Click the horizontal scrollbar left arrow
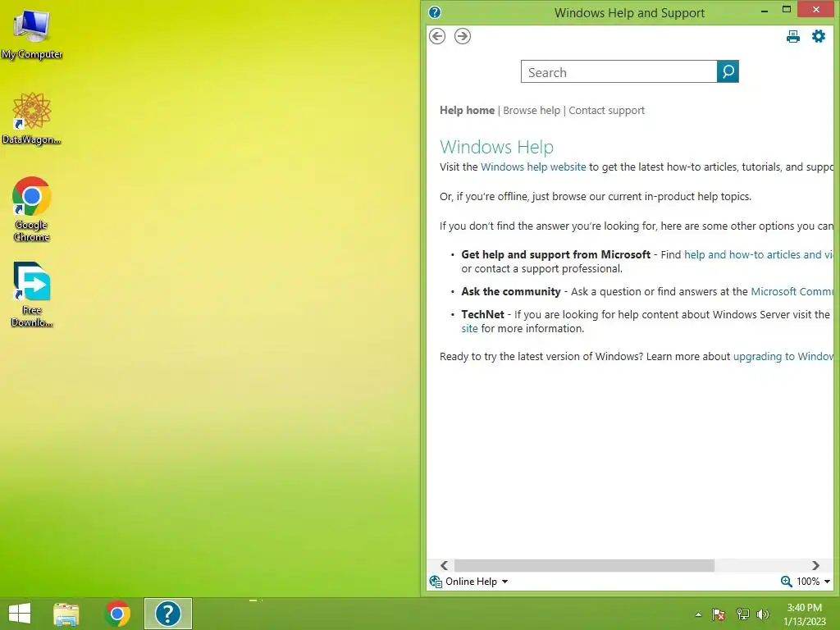 [x=444, y=566]
